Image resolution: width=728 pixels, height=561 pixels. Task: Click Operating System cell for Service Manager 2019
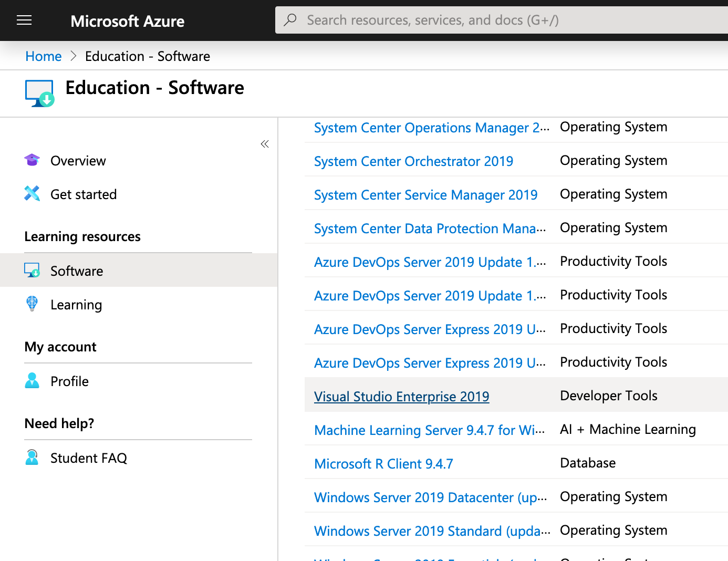[613, 194]
